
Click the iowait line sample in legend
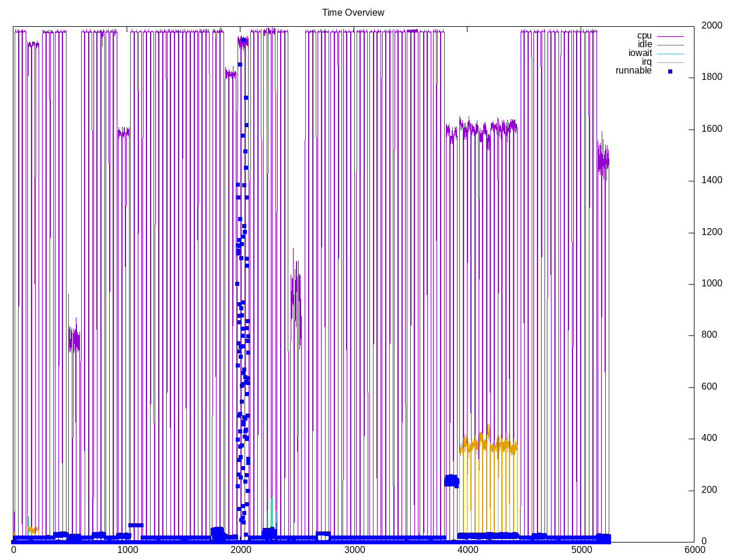[x=670, y=54]
